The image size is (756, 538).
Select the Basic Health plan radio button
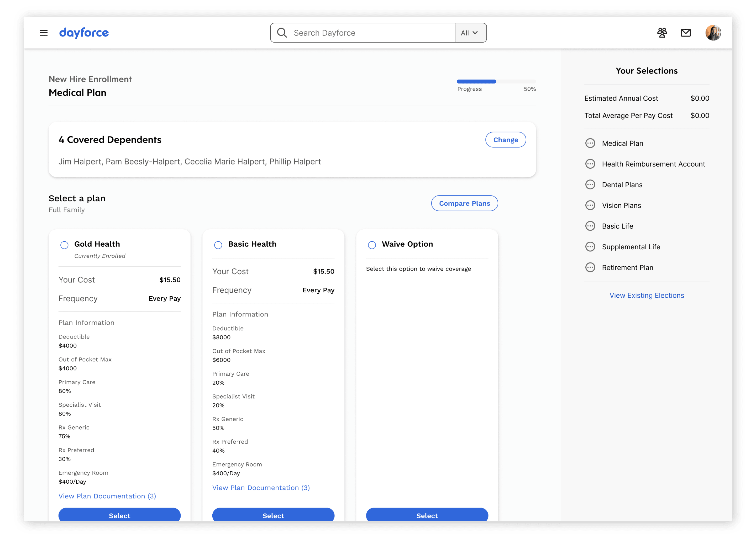coord(218,245)
